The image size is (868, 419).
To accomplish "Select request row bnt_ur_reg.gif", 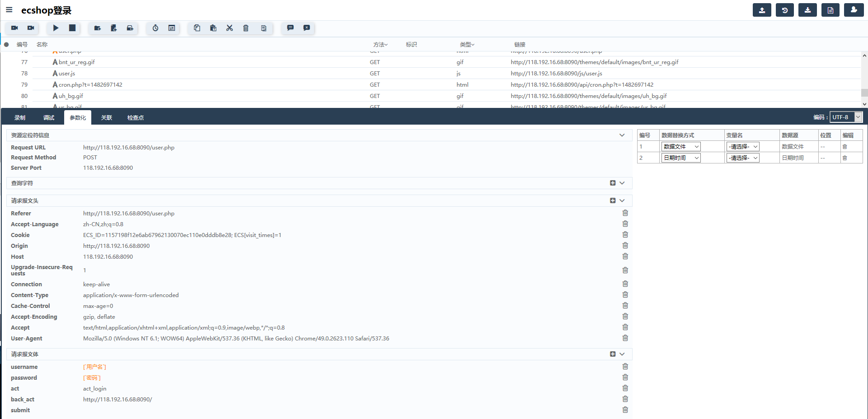I will click(x=431, y=62).
